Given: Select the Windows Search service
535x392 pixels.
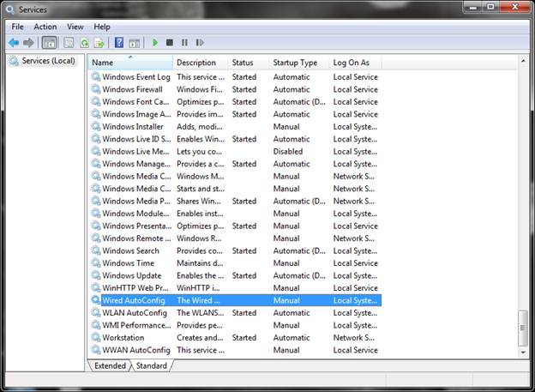Looking at the screenshot, I should point(236,250).
